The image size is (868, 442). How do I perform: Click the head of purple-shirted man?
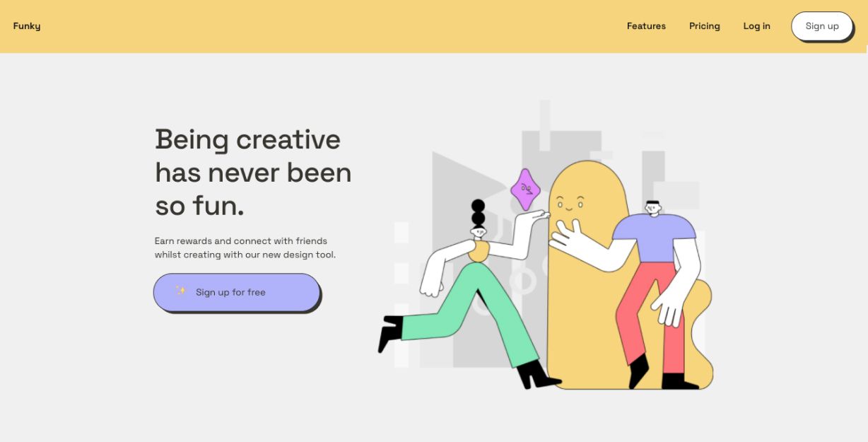click(x=652, y=208)
